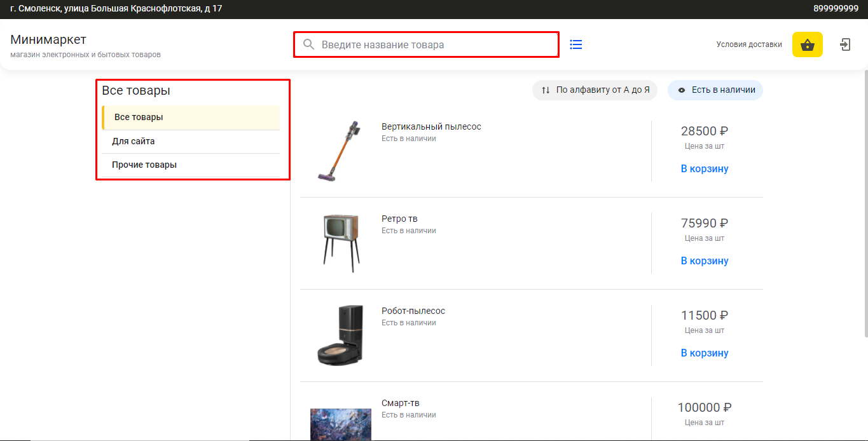The image size is (868, 441).
Task: Open the blue catalog list icon
Action: coord(576,44)
